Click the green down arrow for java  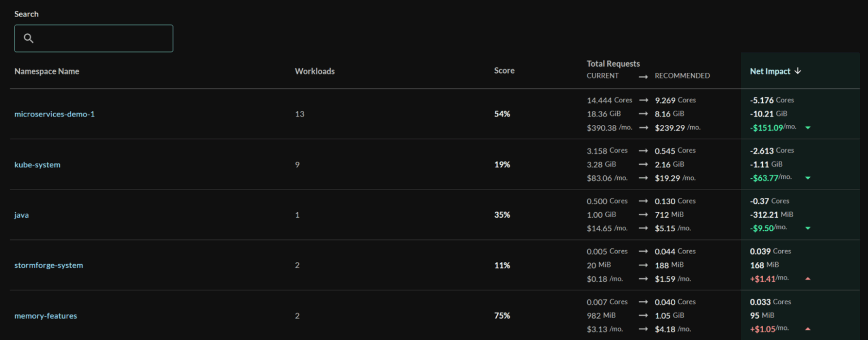click(x=808, y=229)
